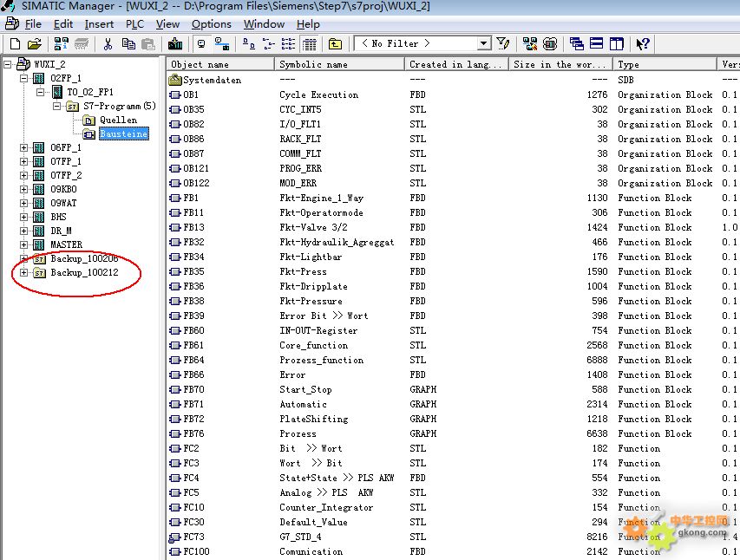740x560 pixels.
Task: Click the TO_02_FP1 CPU icon
Action: point(57,92)
